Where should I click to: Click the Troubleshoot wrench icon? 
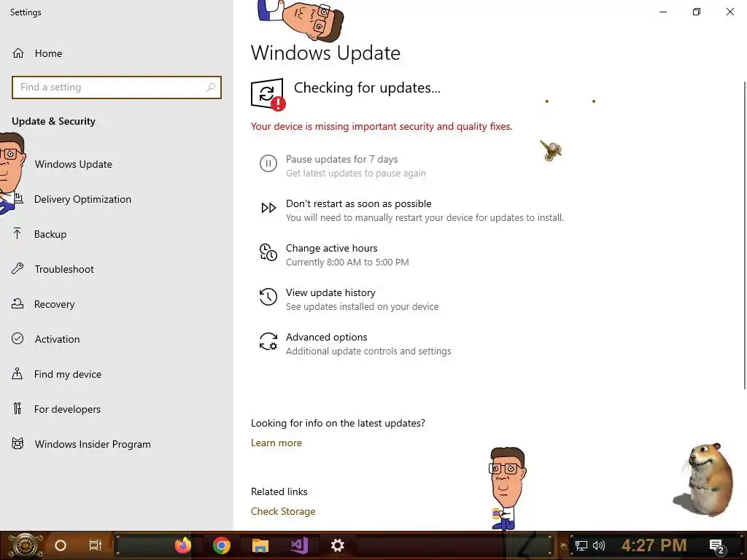coord(18,268)
